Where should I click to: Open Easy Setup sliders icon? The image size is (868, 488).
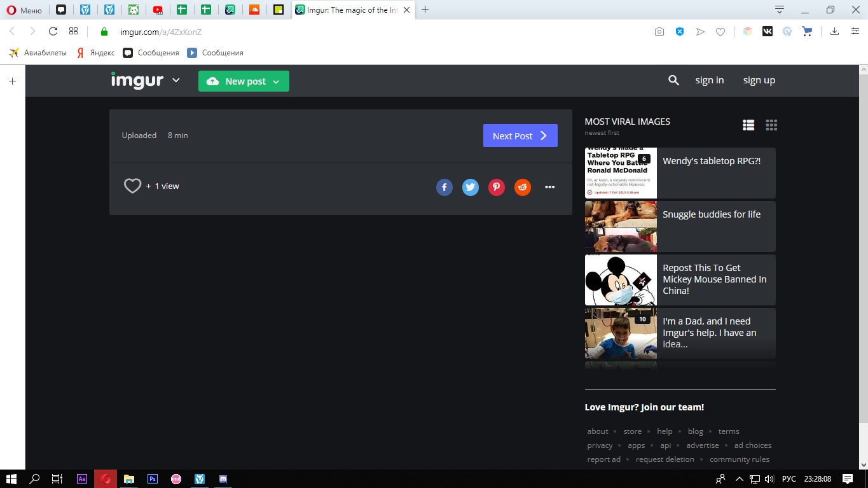click(x=855, y=31)
